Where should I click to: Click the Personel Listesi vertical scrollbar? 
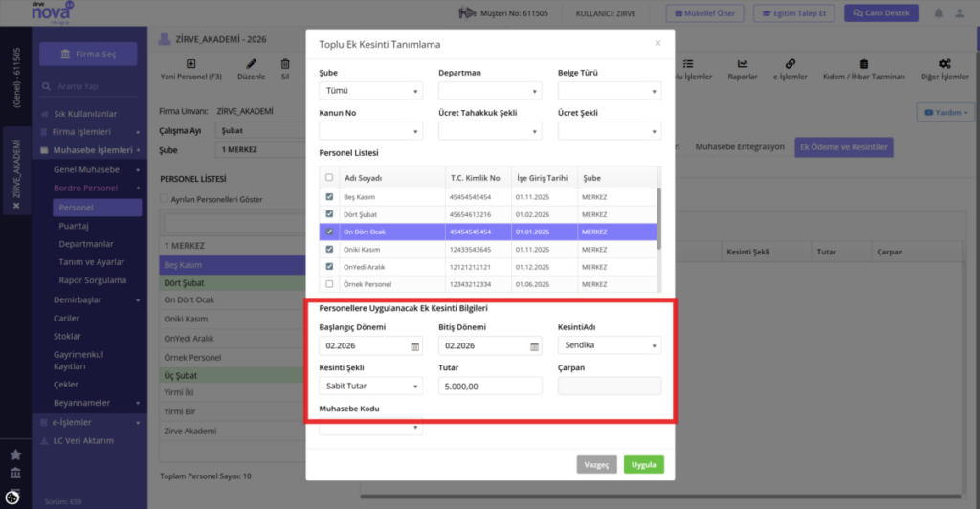point(658,218)
